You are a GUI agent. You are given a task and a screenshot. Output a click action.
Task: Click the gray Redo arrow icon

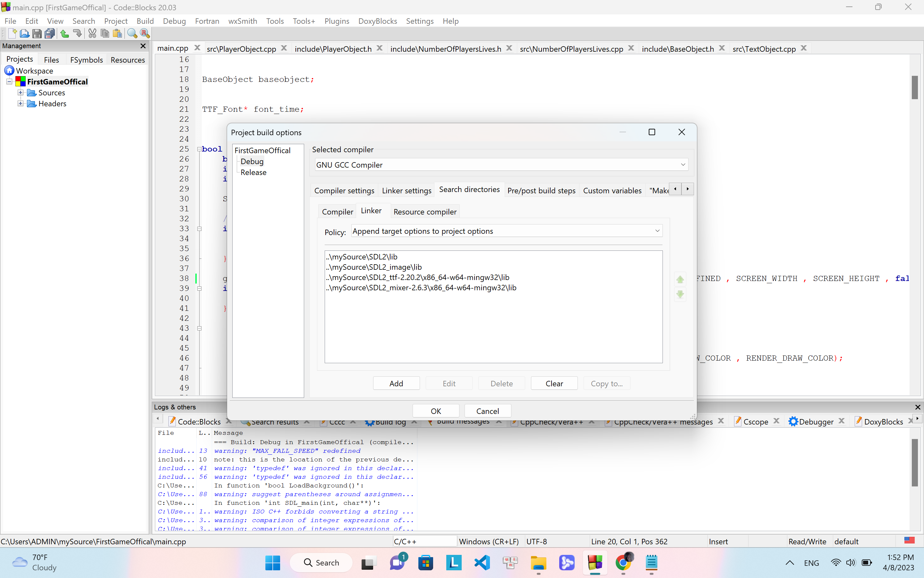pyautogui.click(x=77, y=34)
